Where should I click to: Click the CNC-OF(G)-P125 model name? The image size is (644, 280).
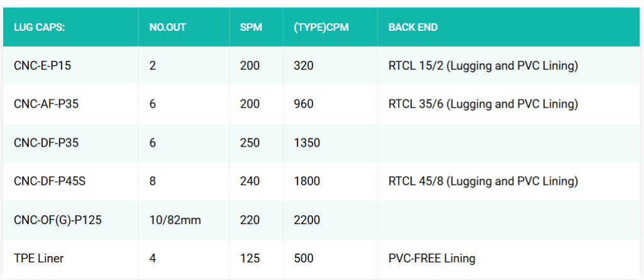58,220
